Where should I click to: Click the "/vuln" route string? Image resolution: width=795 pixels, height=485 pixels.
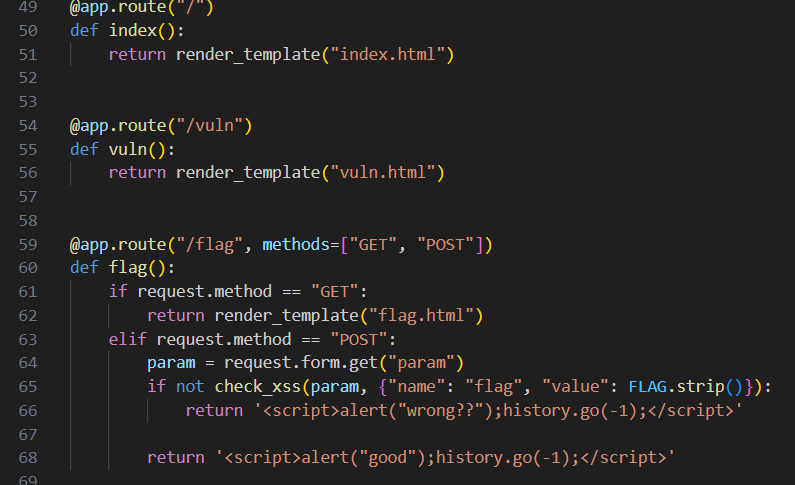click(x=209, y=125)
